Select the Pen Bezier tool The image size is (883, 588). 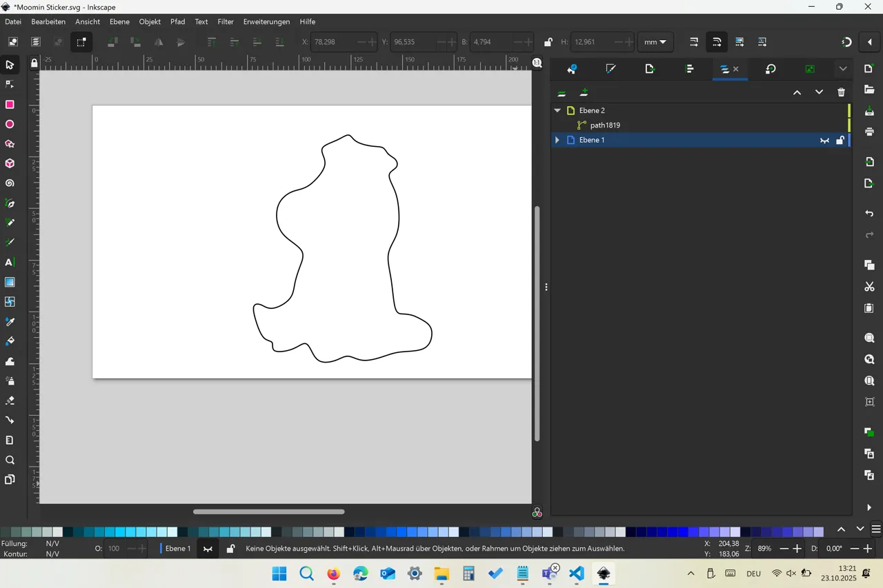tap(10, 203)
